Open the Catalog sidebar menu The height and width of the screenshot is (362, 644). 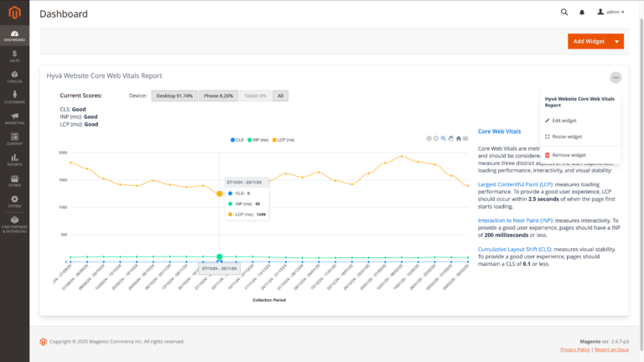pyautogui.click(x=14, y=77)
